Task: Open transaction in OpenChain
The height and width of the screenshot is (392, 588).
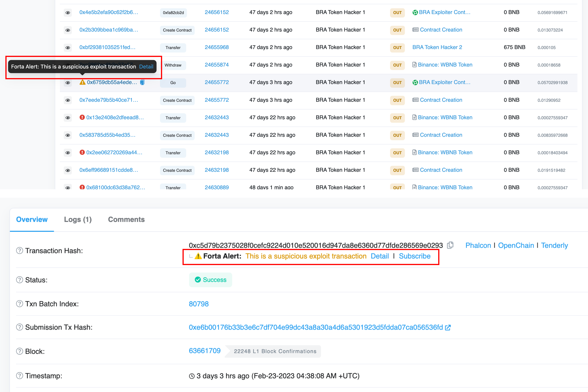Action: tap(516, 245)
